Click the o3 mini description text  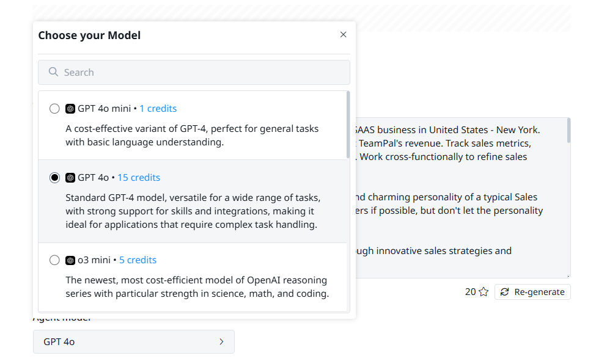coord(197,287)
